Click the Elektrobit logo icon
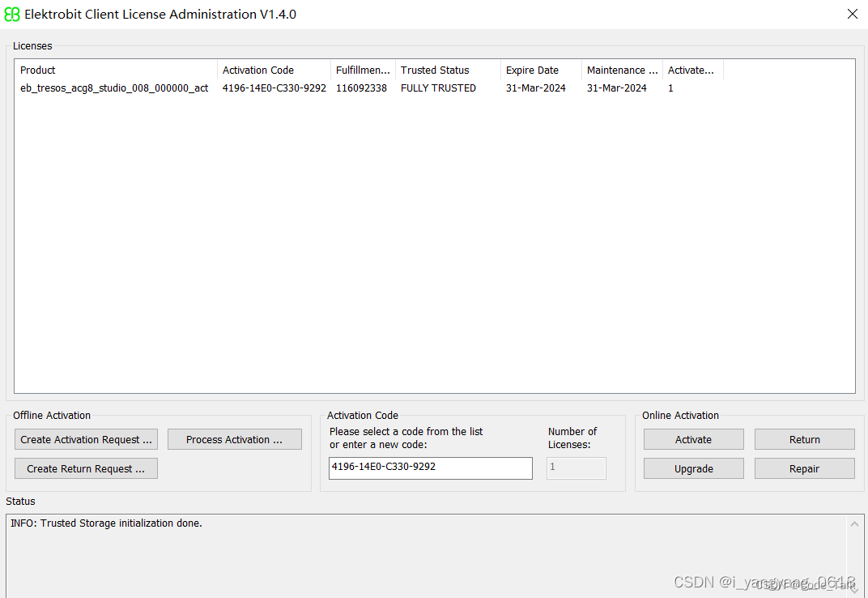The image size is (868, 598). (x=11, y=14)
